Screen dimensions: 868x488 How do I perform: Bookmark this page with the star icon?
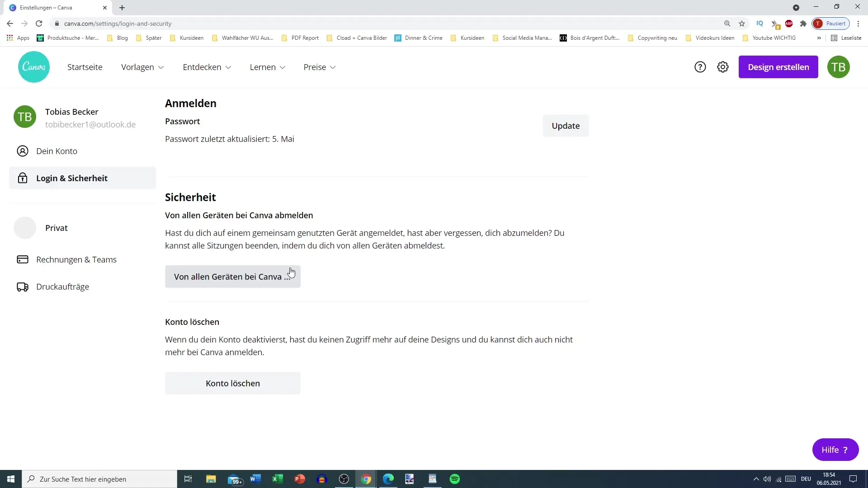coord(742,23)
